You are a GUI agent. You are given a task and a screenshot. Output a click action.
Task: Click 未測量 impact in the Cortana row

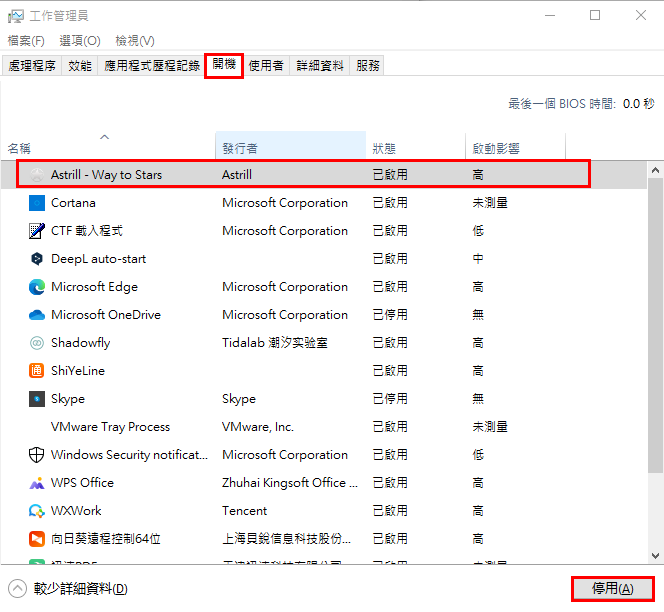tap(490, 203)
